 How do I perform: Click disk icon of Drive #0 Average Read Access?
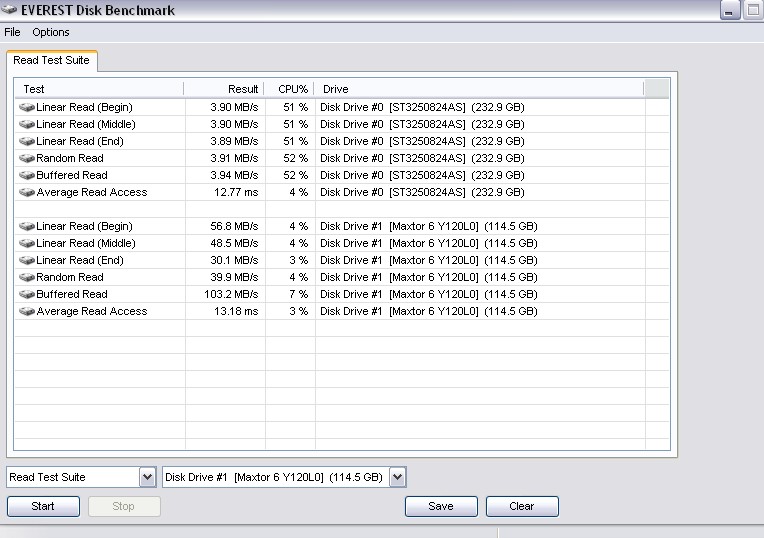click(27, 192)
